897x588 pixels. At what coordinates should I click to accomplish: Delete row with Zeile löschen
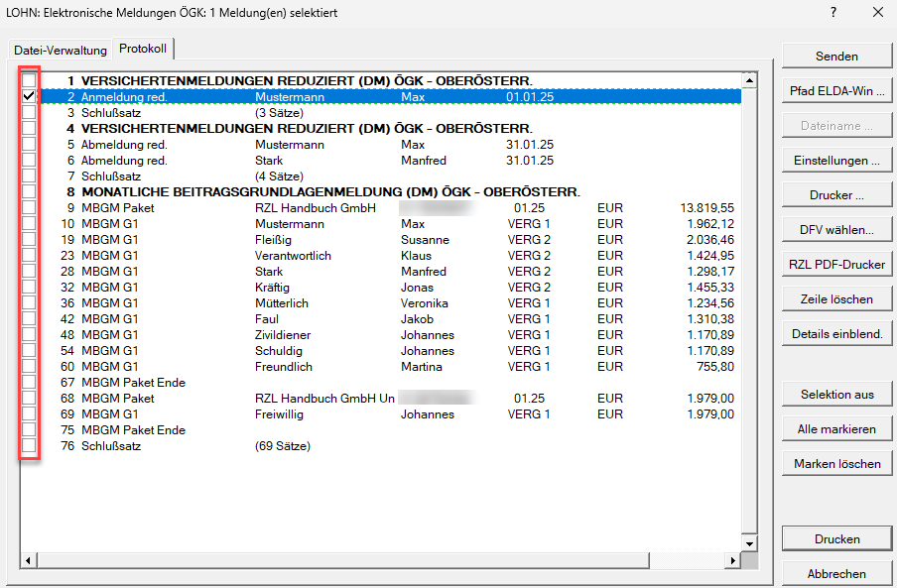point(836,299)
